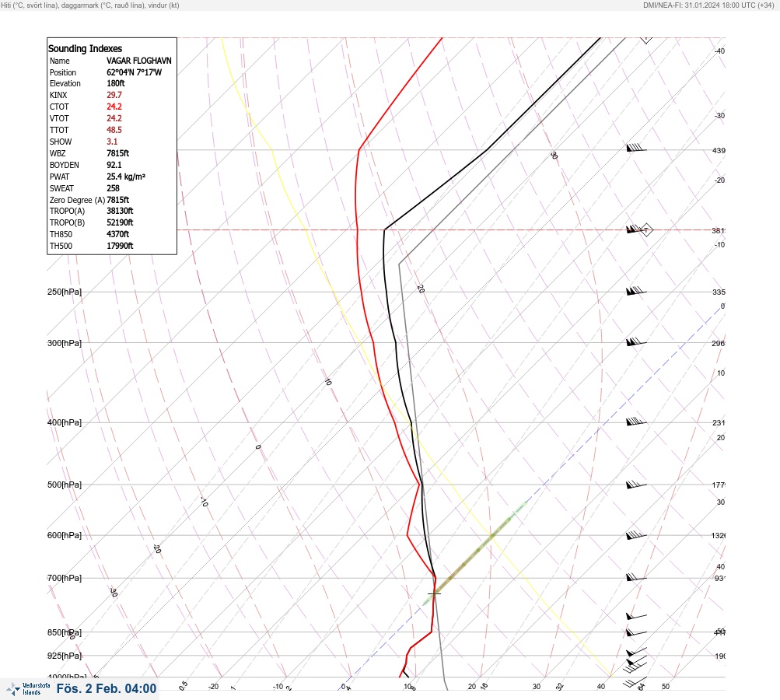This screenshot has height=700, width=780.
Task: Click the wind barb at 600 hPa
Action: point(636,535)
